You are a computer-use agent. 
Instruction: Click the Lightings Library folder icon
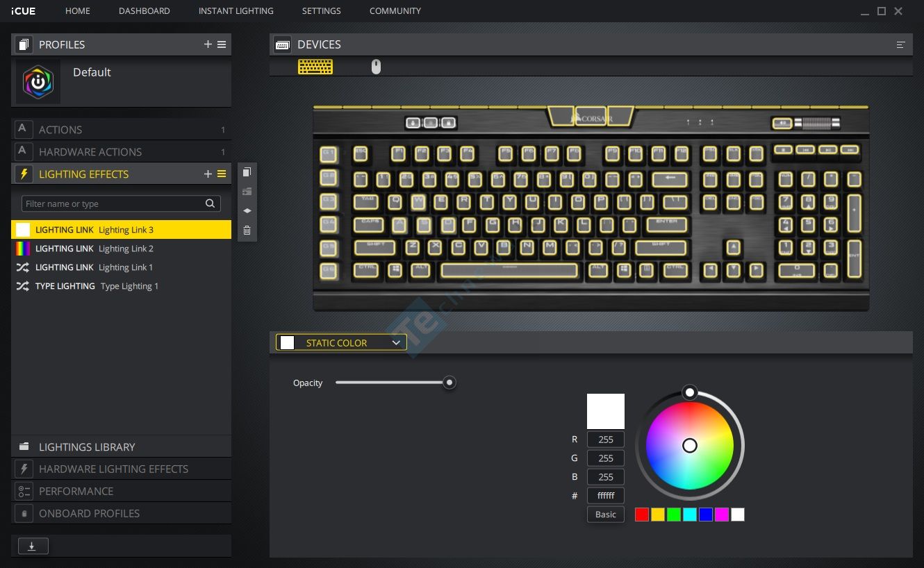24,446
